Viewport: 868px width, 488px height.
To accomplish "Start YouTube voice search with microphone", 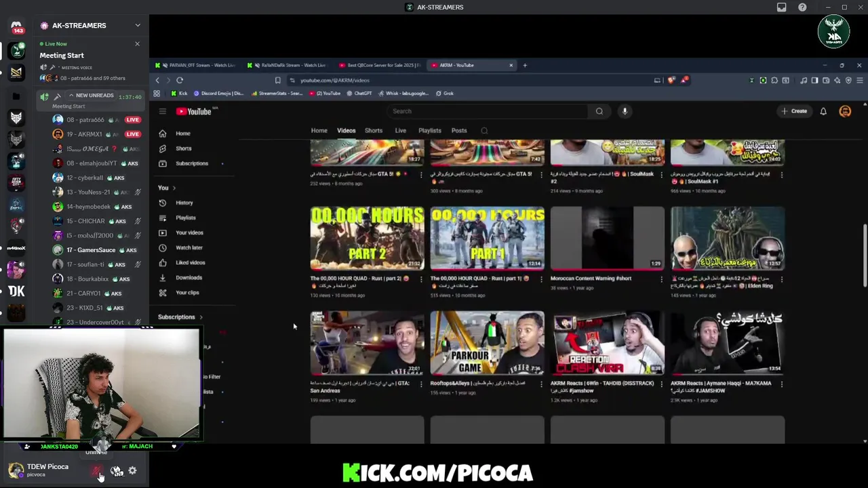I will click(625, 111).
